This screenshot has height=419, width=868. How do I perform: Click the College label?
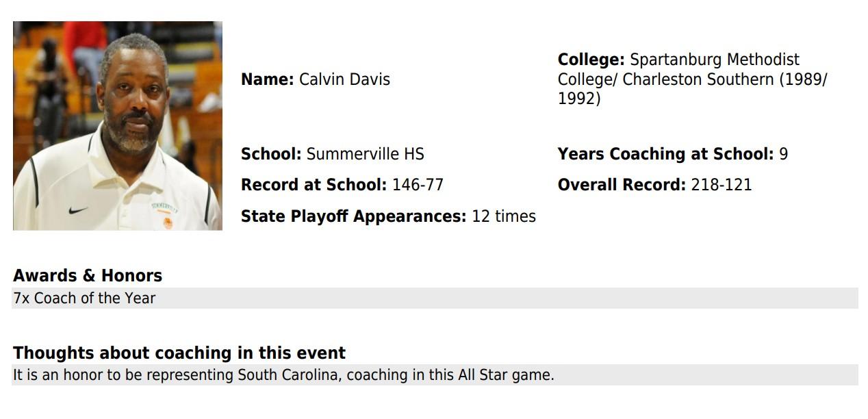[591, 60]
